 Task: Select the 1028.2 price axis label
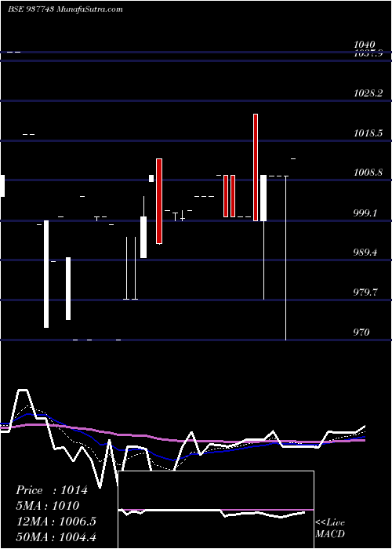pyautogui.click(x=368, y=93)
